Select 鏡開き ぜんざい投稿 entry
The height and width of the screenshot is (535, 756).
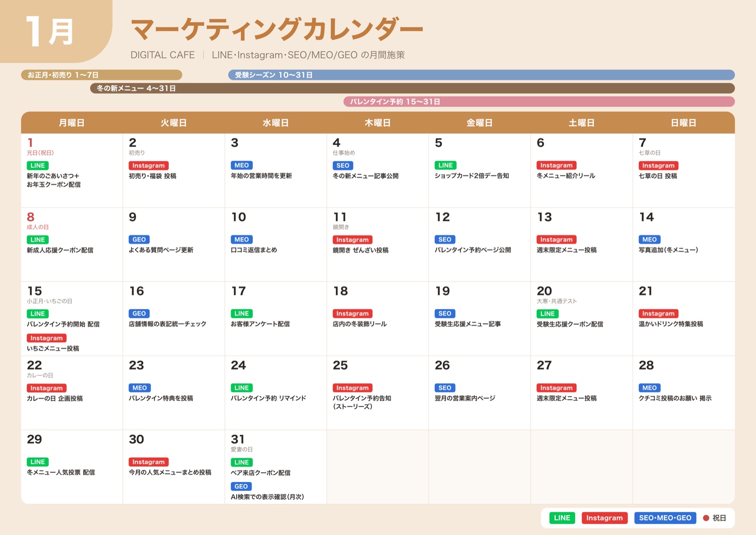point(361,250)
